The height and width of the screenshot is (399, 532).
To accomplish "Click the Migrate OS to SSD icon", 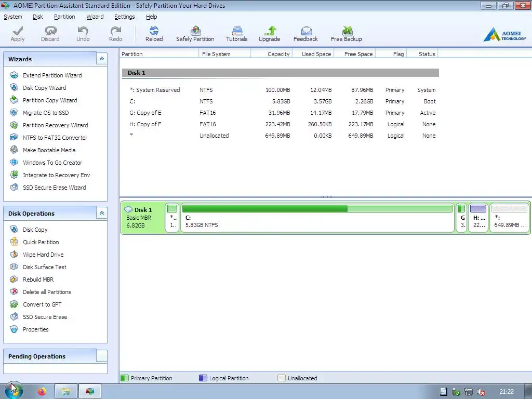I will (14, 112).
